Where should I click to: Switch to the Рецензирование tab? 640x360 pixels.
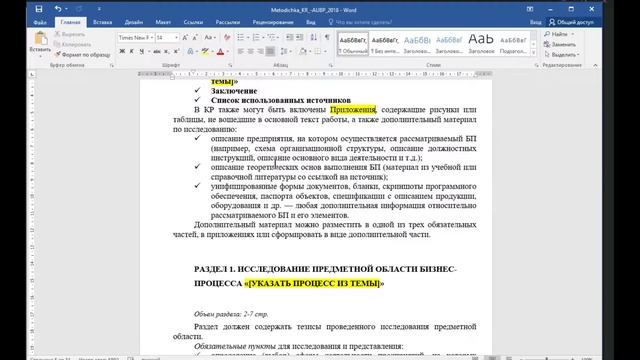(x=273, y=22)
